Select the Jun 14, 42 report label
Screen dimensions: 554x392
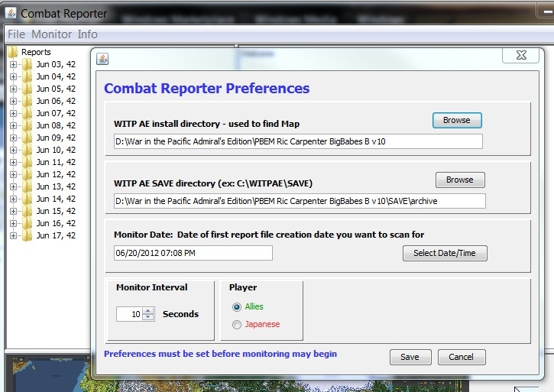[56, 199]
